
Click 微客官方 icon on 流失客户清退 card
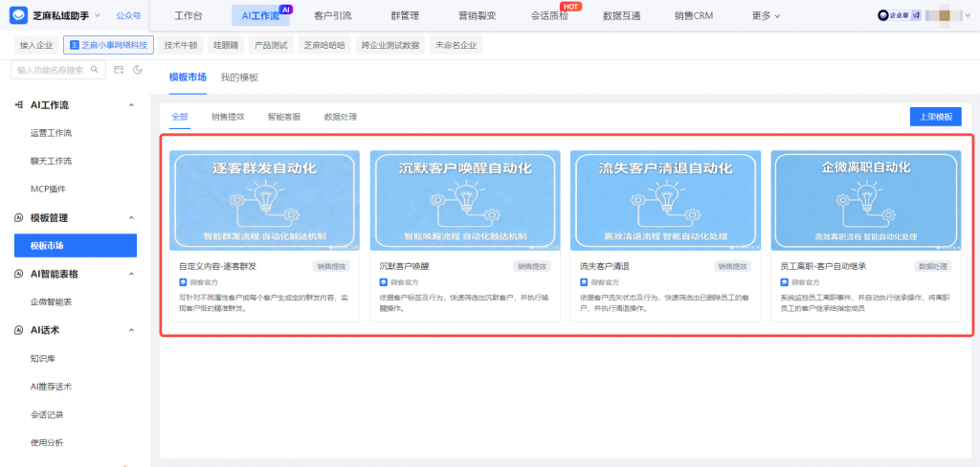[x=584, y=282]
